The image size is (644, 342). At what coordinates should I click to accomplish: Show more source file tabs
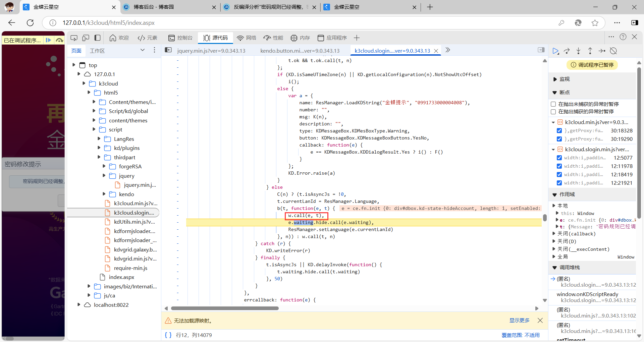click(x=447, y=50)
